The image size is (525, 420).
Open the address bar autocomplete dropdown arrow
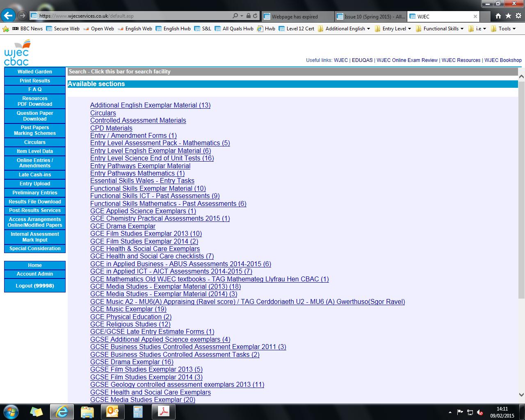point(242,16)
